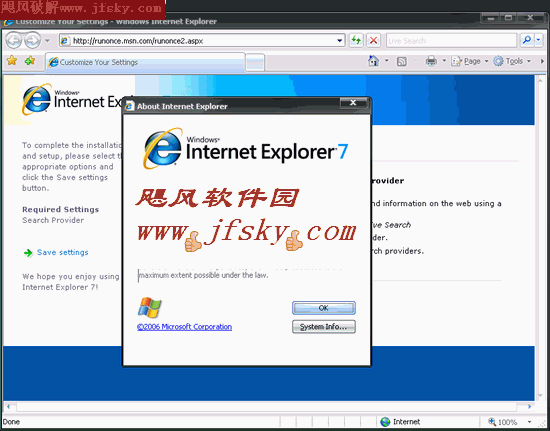
Task: Expand the address bar history dropdown
Action: [340, 41]
